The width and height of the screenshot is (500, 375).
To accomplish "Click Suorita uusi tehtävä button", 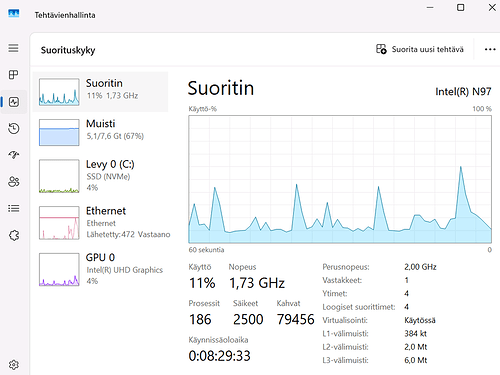I will tap(420, 49).
